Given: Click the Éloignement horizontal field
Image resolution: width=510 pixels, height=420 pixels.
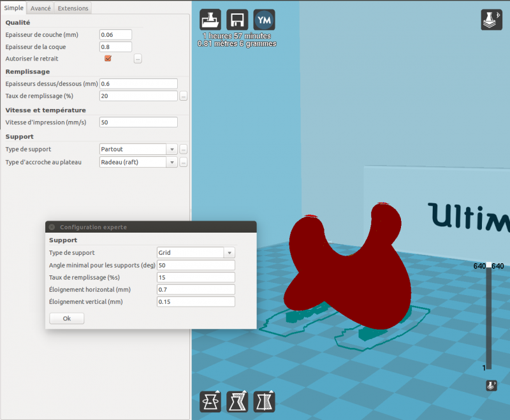Looking at the screenshot, I should [196, 289].
